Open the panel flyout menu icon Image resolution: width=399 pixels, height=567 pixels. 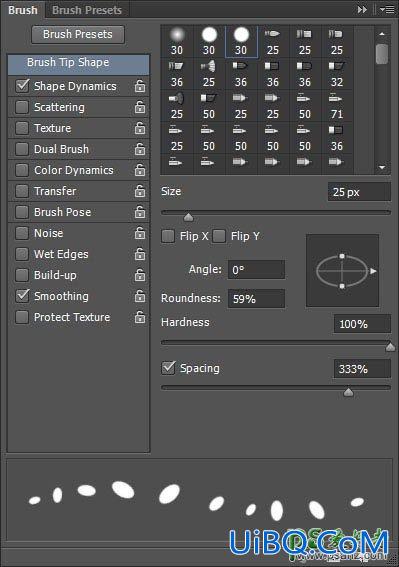(x=387, y=10)
